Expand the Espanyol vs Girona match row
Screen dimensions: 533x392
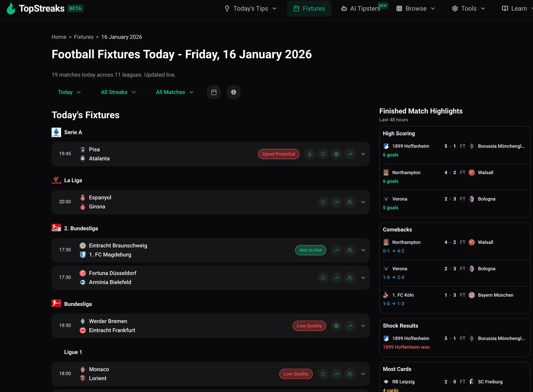coord(363,202)
